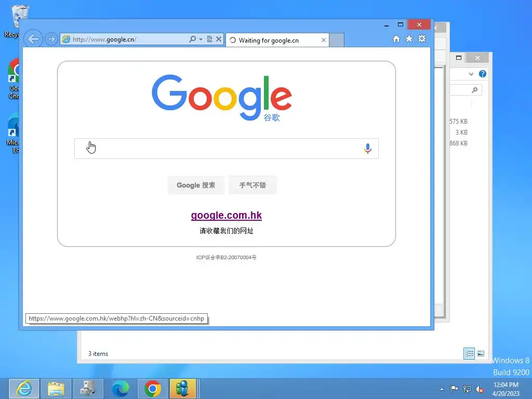The width and height of the screenshot is (532, 399).
Task: Select the 3 KB file size entry
Action: [461, 132]
